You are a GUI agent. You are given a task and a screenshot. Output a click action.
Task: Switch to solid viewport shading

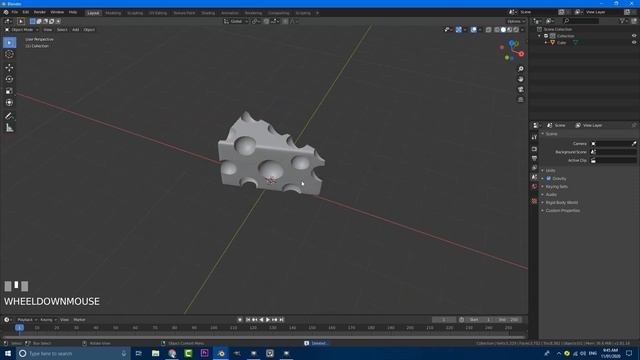[x=503, y=30]
